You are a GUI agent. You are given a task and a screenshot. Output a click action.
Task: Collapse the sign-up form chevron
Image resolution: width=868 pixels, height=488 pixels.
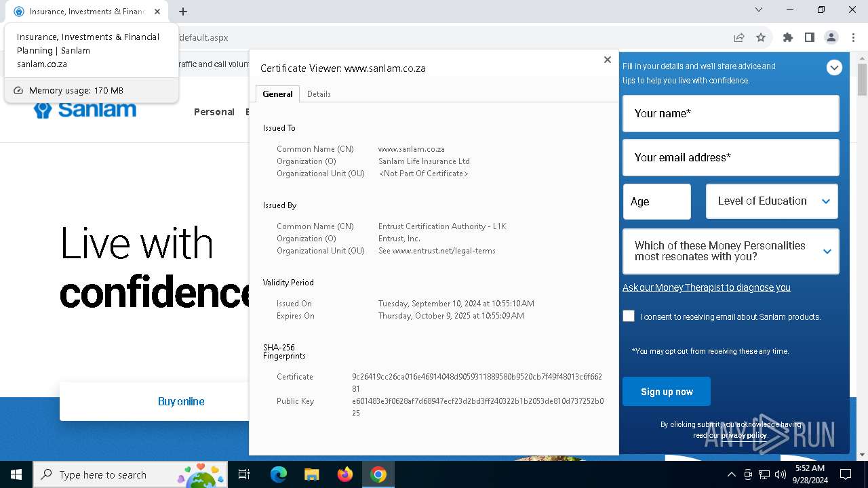pos(834,68)
